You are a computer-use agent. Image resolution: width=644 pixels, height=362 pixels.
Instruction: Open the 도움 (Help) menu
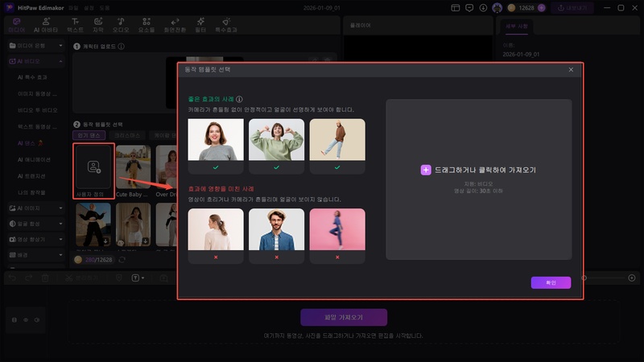pyautogui.click(x=105, y=8)
